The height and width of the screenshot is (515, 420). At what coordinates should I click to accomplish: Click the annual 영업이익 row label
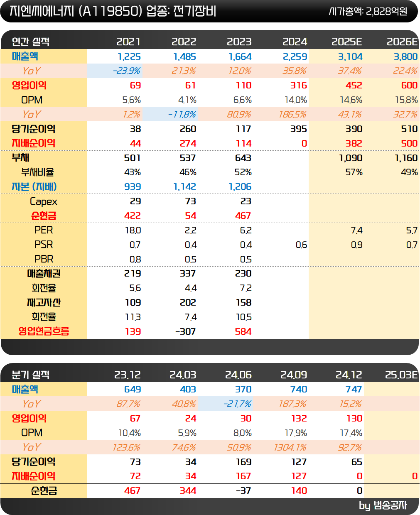(x=29, y=85)
